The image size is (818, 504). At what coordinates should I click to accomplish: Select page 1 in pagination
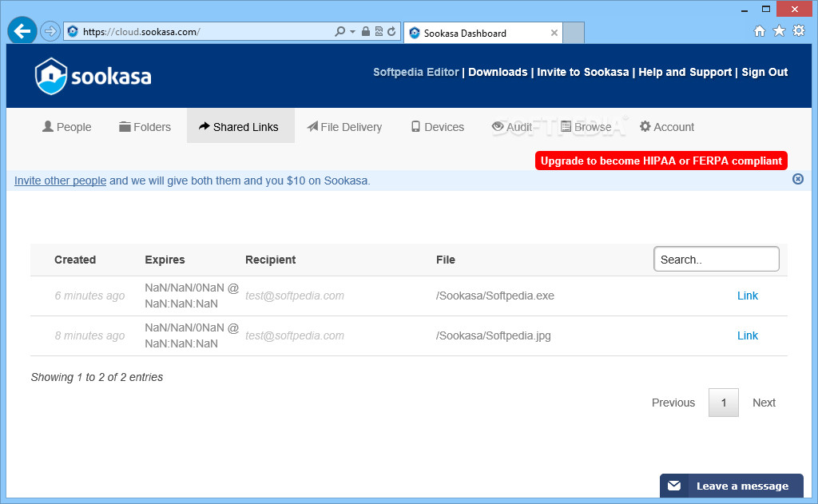click(x=723, y=403)
